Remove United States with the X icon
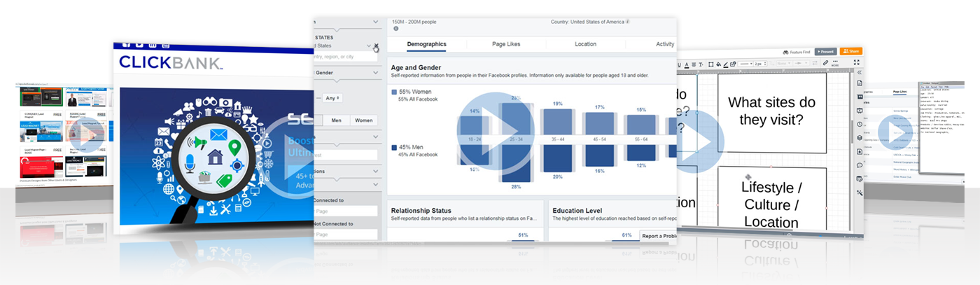This screenshot has height=285, width=980. [x=376, y=46]
